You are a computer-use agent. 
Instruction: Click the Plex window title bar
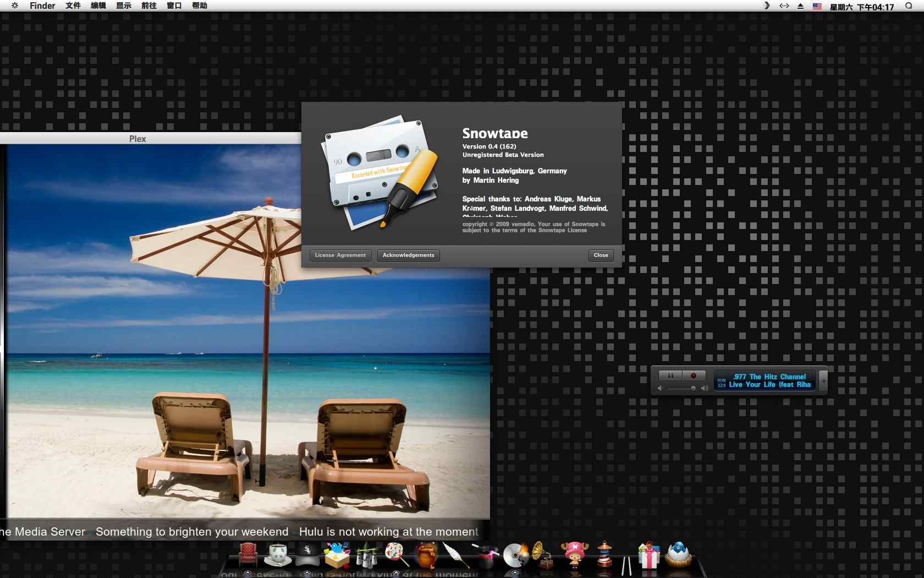pos(151,139)
